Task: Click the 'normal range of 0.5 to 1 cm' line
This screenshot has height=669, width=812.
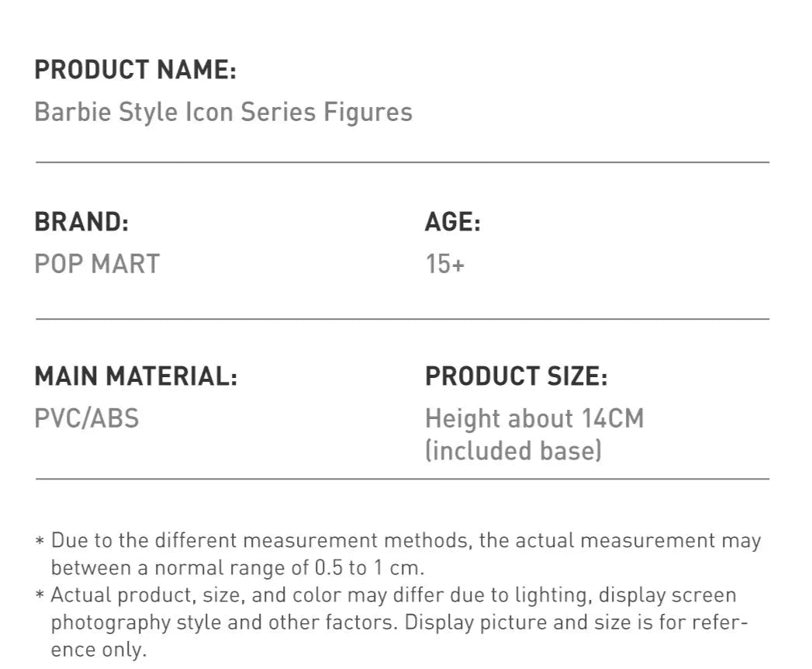Action: click(x=237, y=567)
